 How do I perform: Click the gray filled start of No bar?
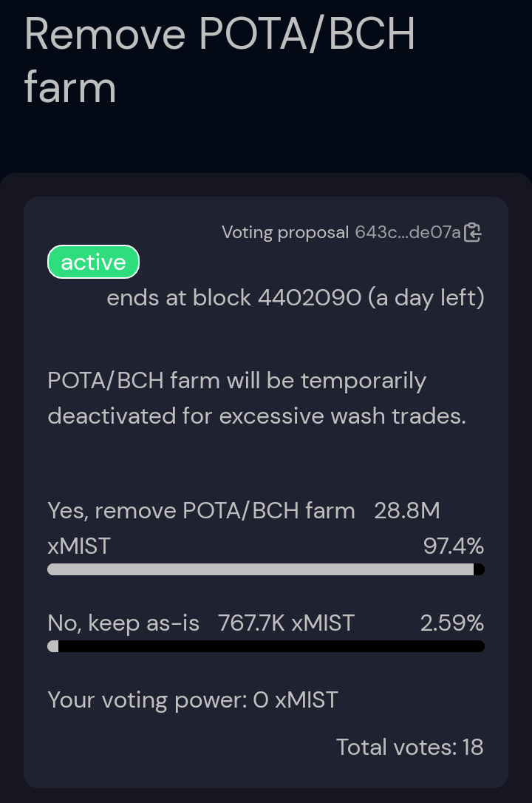[x=52, y=646]
